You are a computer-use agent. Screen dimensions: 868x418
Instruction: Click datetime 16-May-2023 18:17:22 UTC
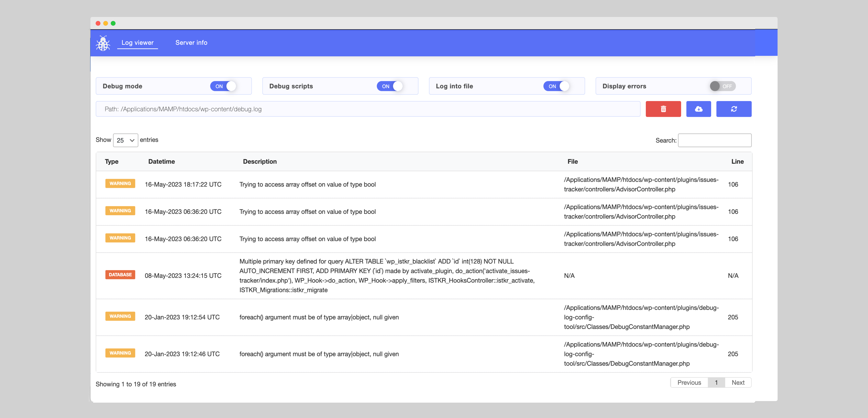[183, 184]
